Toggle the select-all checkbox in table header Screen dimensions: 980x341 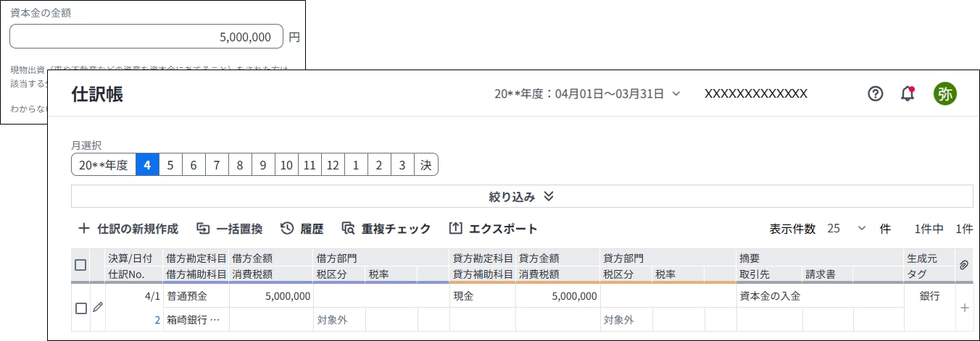coord(80,265)
